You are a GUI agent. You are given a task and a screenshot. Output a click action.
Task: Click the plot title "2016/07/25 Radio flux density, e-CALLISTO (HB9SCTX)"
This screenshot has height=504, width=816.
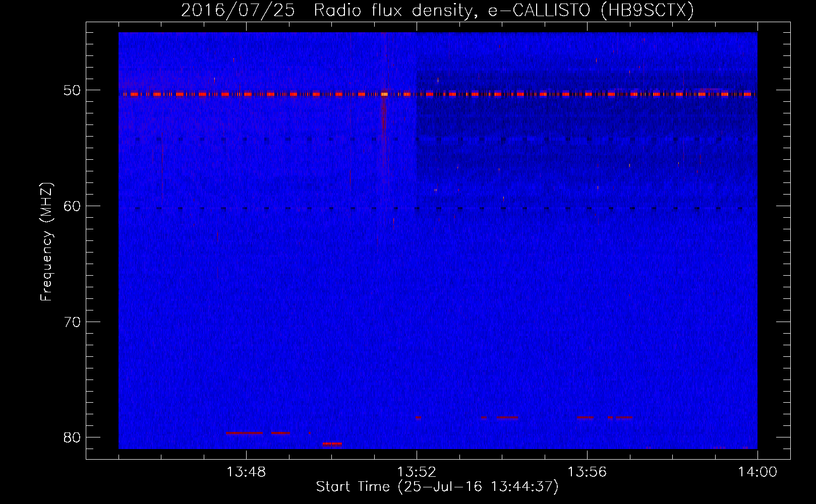tap(437, 10)
